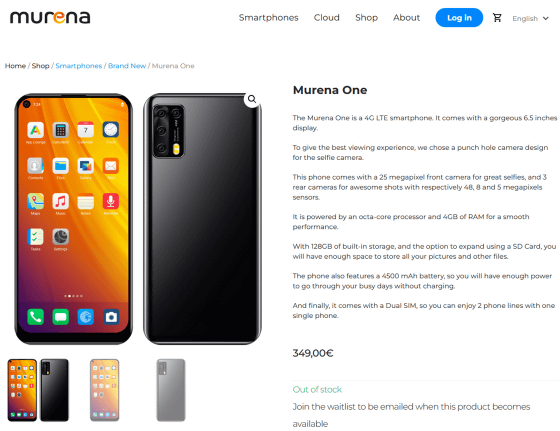
Task: Open Brand New breadcrumb link
Action: tap(127, 66)
